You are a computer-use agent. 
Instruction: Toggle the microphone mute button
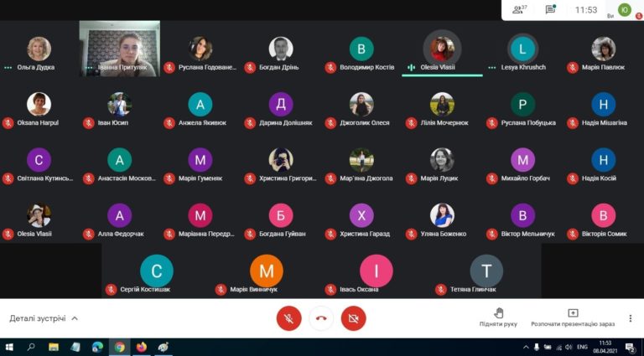coord(288,318)
